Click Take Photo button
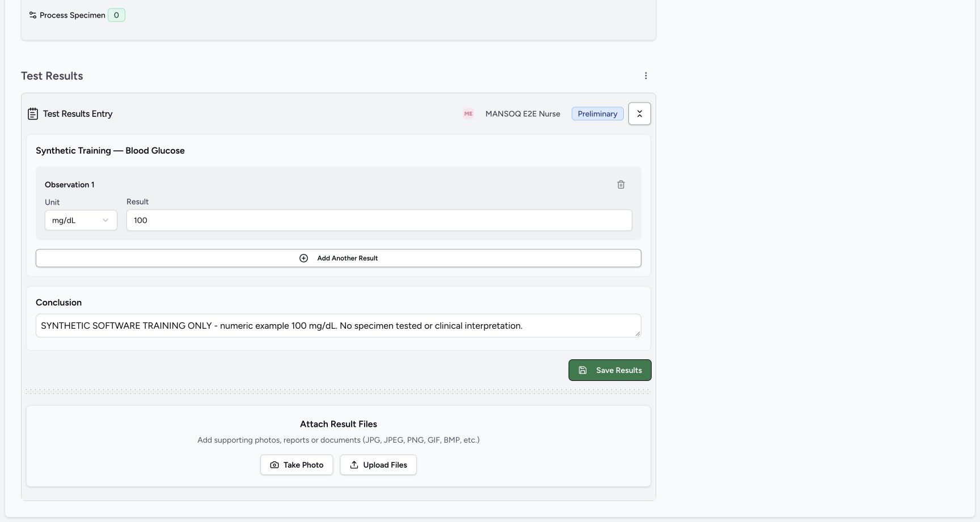This screenshot has height=522, width=980. [x=297, y=465]
